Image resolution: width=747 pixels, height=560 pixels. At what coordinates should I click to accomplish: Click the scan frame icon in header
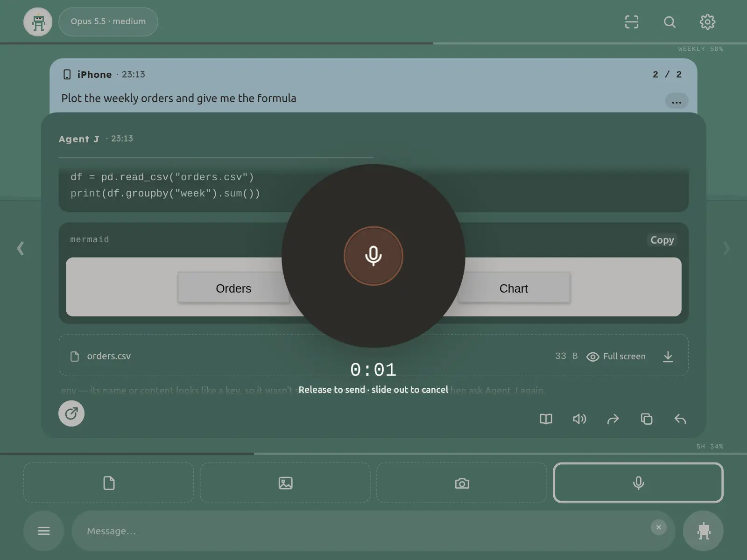click(x=632, y=22)
